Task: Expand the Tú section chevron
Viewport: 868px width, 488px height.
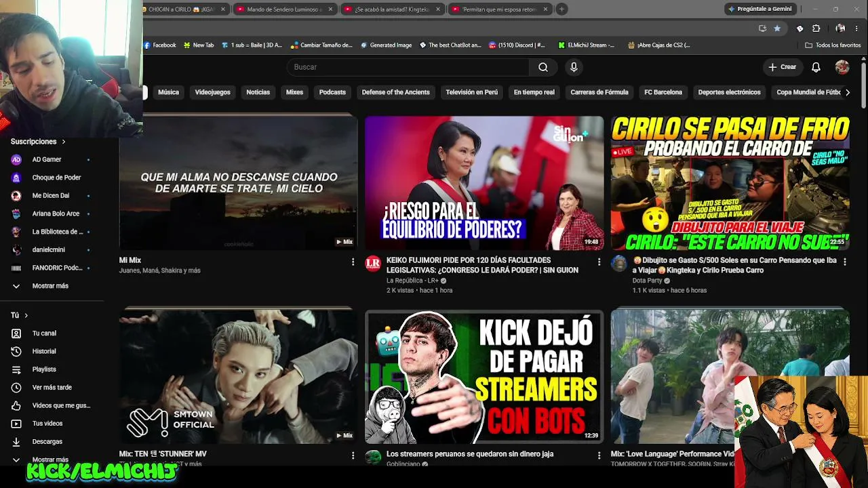Action: [26, 315]
